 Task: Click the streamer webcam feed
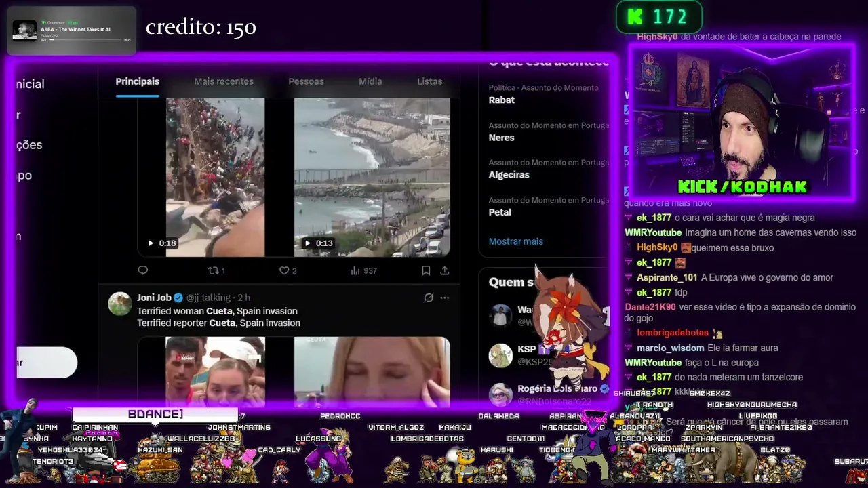[x=741, y=122]
